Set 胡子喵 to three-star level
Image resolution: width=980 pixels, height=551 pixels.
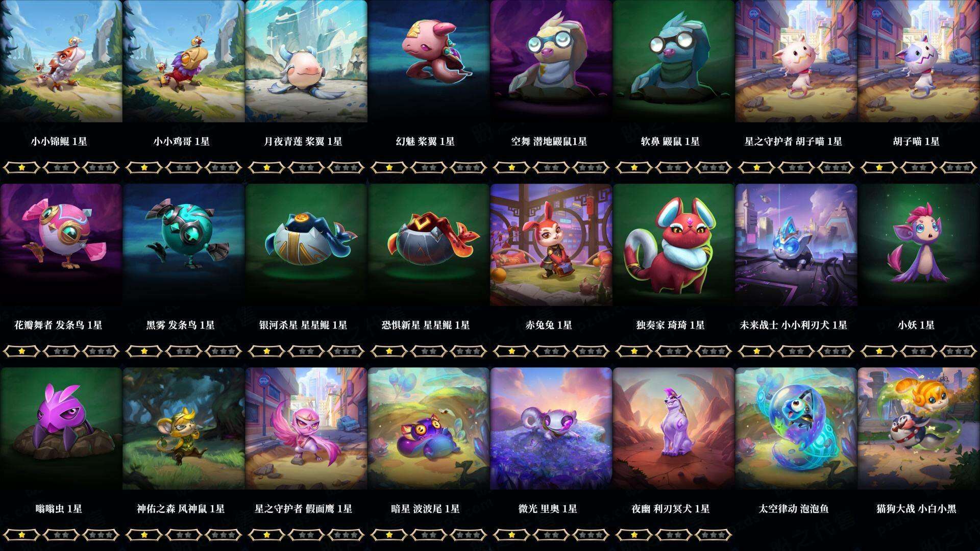[959, 167]
